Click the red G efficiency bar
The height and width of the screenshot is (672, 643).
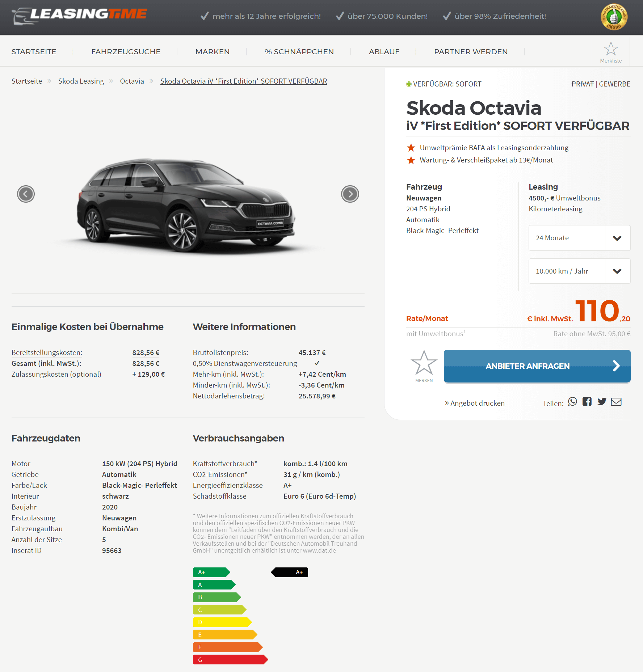[x=231, y=660]
